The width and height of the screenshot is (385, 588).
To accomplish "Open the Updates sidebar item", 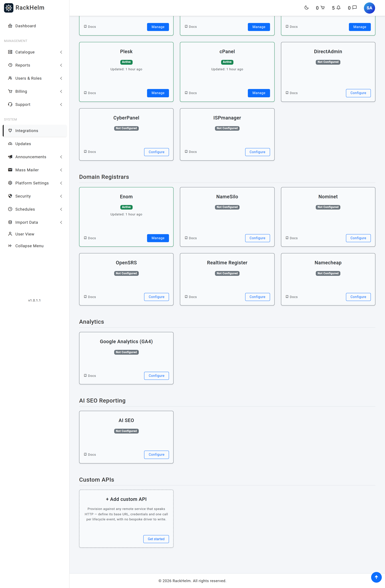I will coord(35,144).
